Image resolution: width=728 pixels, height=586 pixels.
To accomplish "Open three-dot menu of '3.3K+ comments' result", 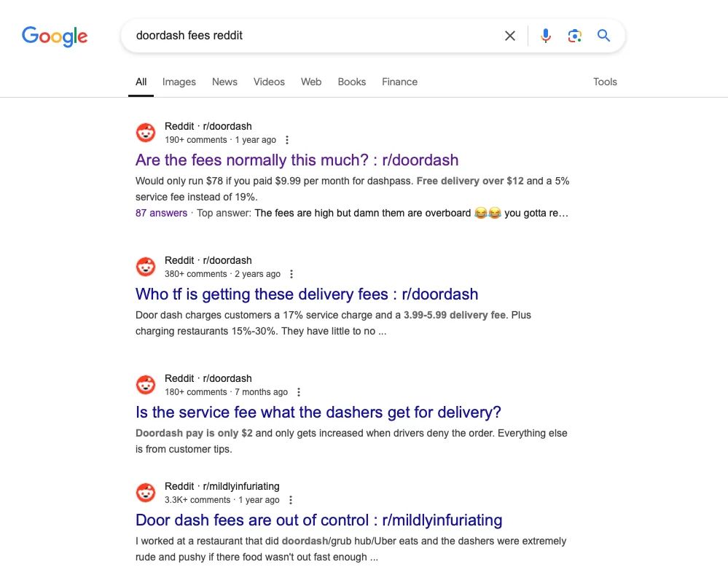I will click(x=291, y=500).
